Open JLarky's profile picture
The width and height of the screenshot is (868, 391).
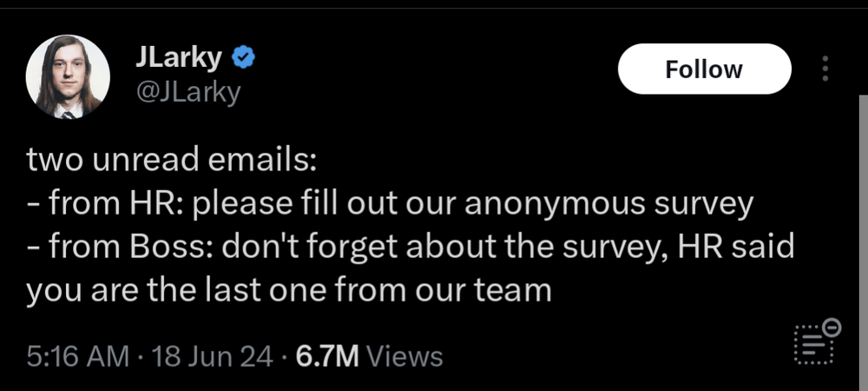(68, 77)
